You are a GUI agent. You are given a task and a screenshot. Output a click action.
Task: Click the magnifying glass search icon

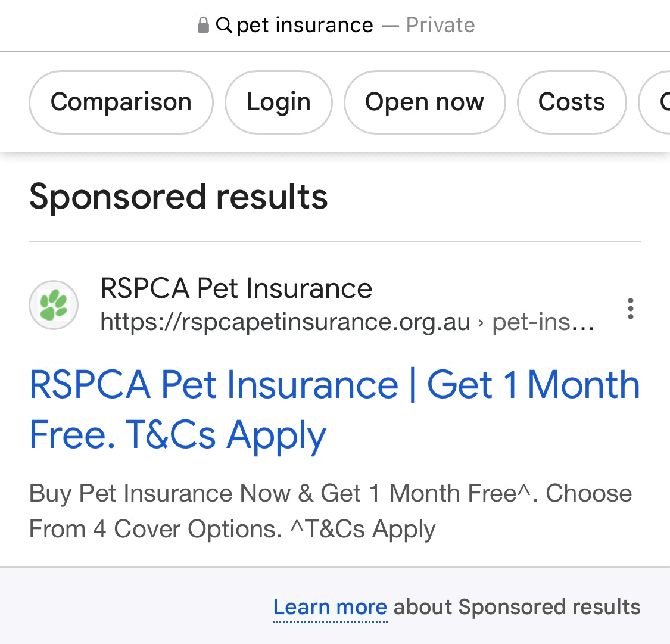point(224,25)
